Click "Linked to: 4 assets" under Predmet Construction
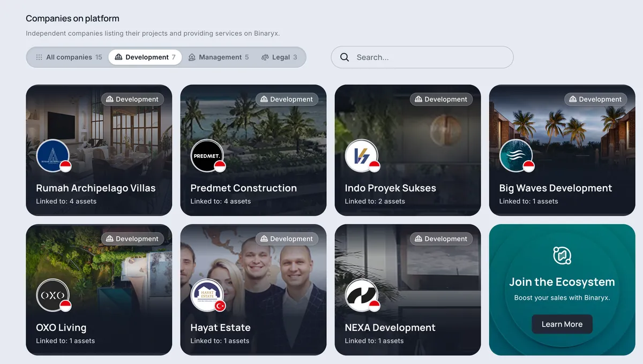The height and width of the screenshot is (364, 643). [221, 201]
